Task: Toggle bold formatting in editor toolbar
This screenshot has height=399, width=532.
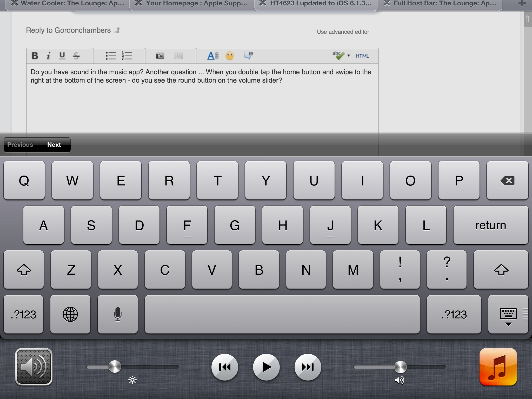Action: pos(35,56)
